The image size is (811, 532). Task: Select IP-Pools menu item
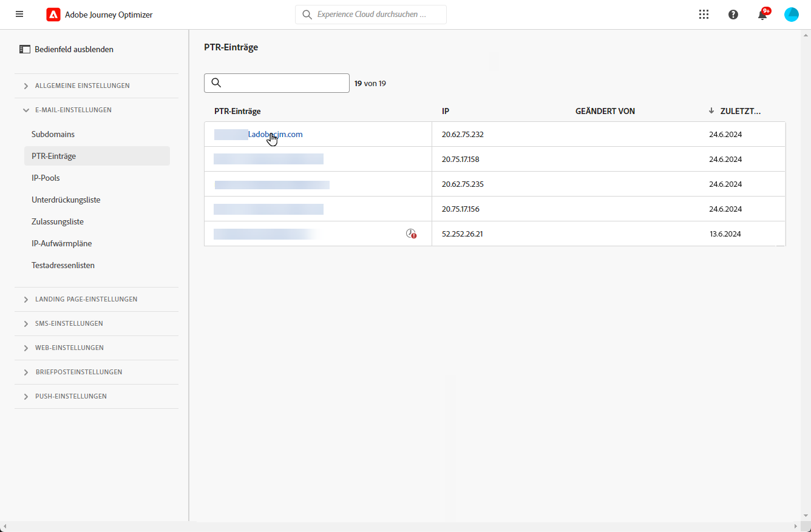[46, 178]
